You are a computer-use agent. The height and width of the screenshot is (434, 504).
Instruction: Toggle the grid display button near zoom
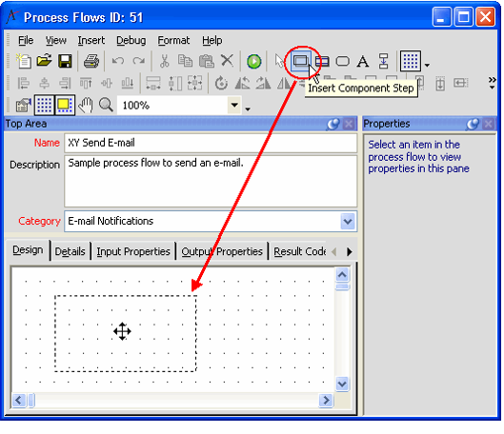pos(44,105)
